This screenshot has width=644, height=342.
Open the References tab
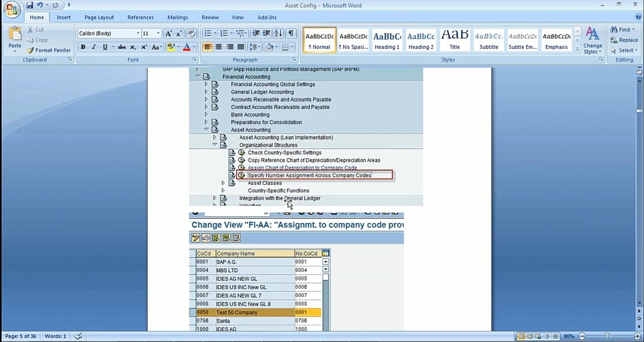[140, 17]
